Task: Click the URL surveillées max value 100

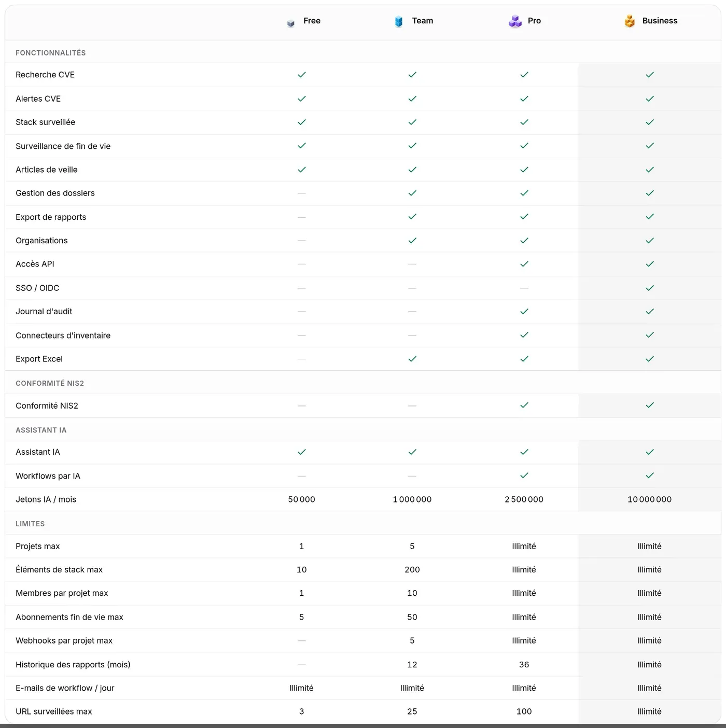Action: click(524, 711)
